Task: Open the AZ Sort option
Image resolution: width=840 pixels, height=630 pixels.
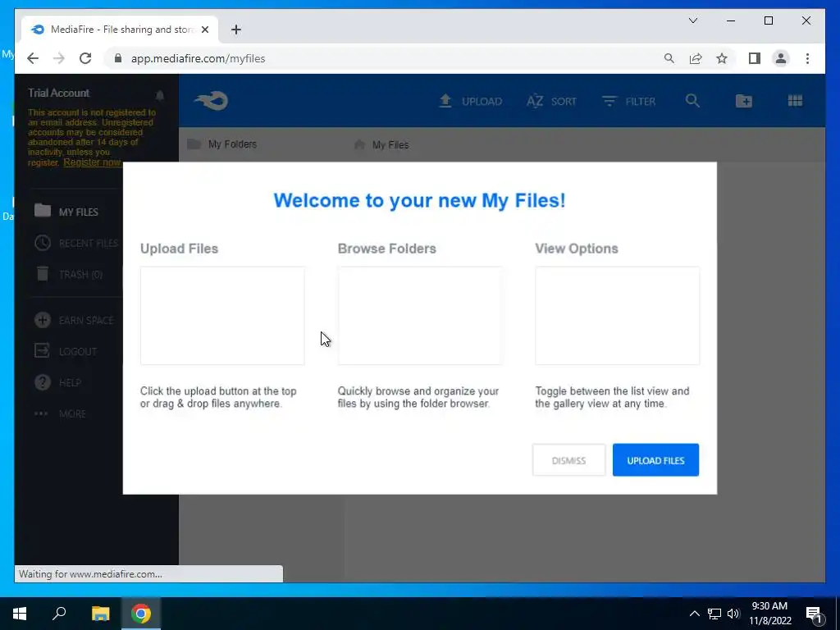Action: 551,101
